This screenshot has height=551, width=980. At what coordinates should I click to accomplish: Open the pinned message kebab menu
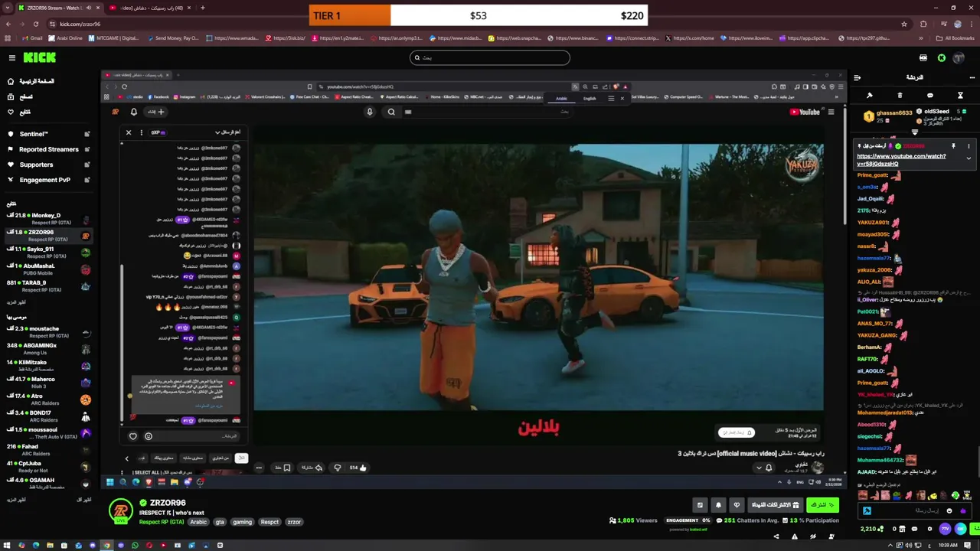pos(969,145)
